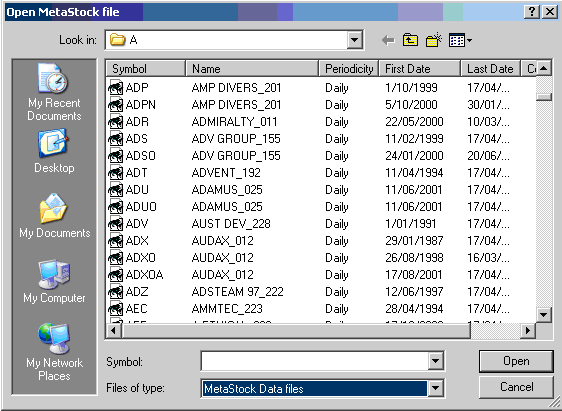Expand the Symbol combo box dropdown
Viewport: 562px width, 411px height.
point(435,361)
